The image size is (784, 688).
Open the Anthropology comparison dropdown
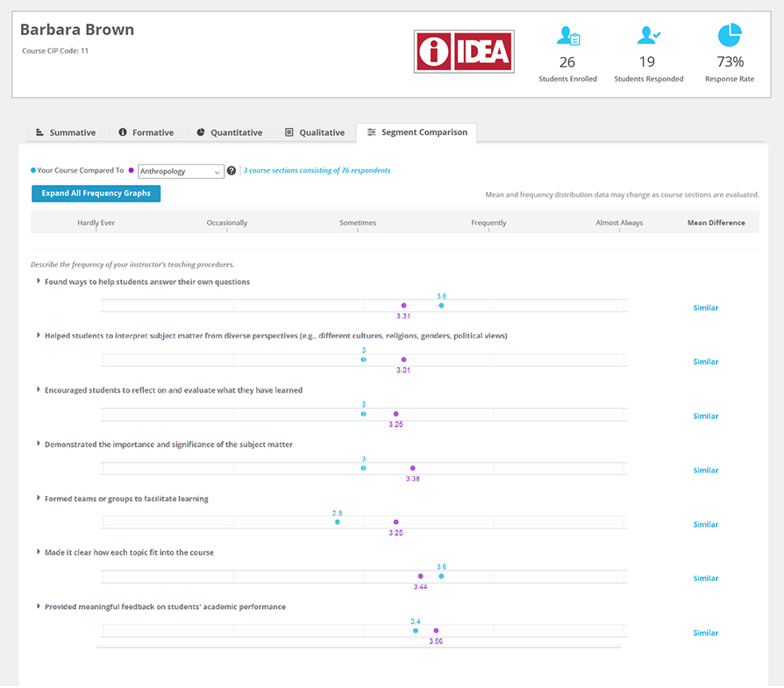(181, 172)
